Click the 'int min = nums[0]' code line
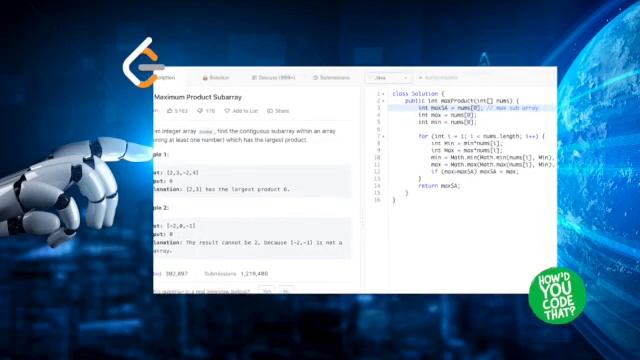 (x=447, y=122)
